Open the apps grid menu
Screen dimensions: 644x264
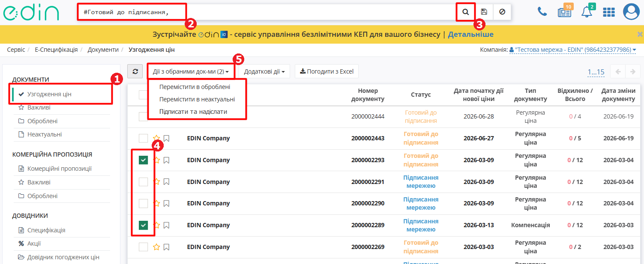[609, 12]
